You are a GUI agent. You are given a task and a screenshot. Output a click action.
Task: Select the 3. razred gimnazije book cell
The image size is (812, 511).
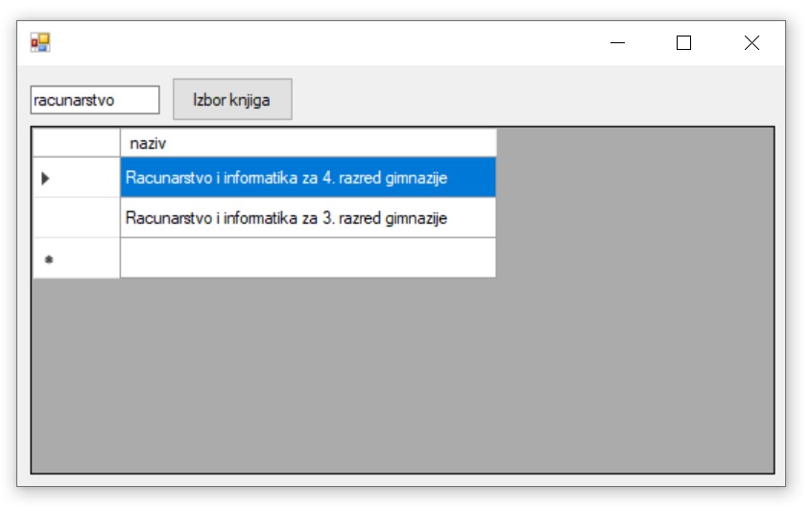click(307, 218)
